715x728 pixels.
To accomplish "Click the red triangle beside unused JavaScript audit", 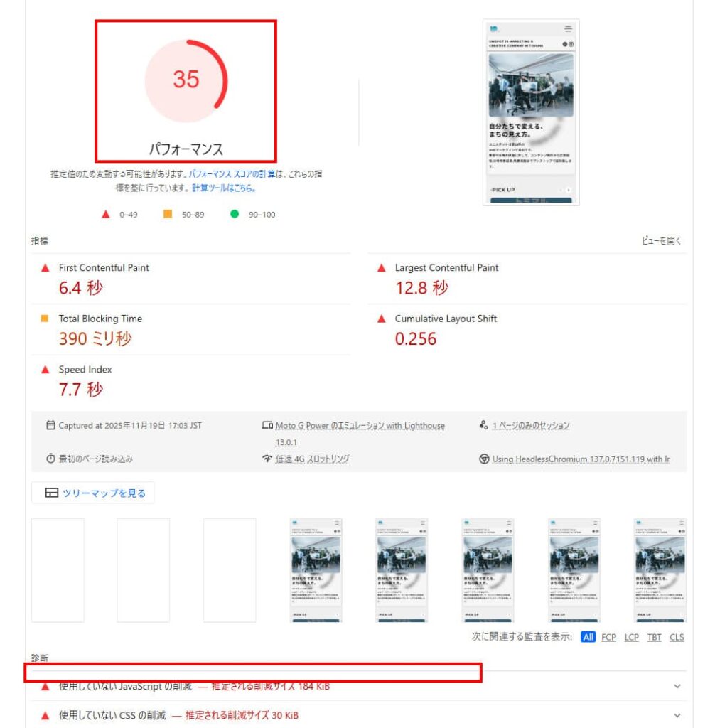I will pos(45,686).
